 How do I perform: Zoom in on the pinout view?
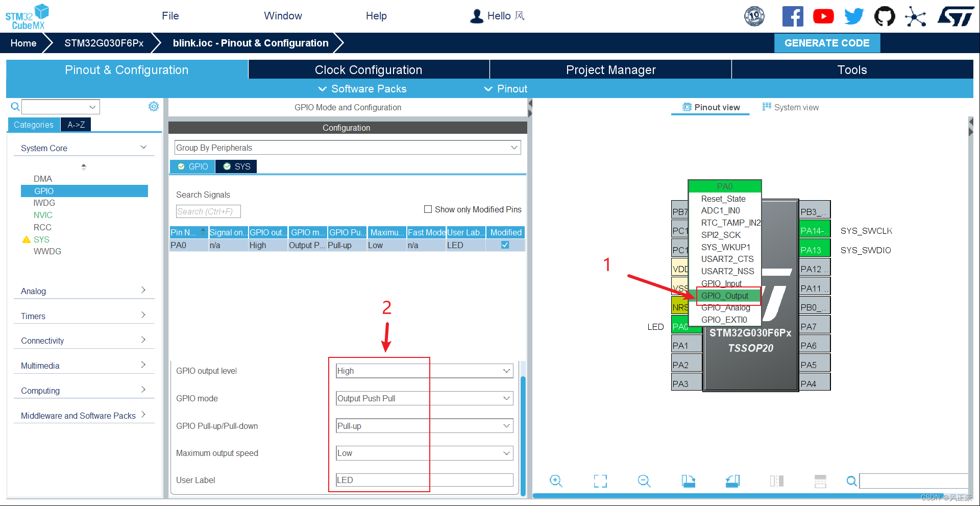556,481
